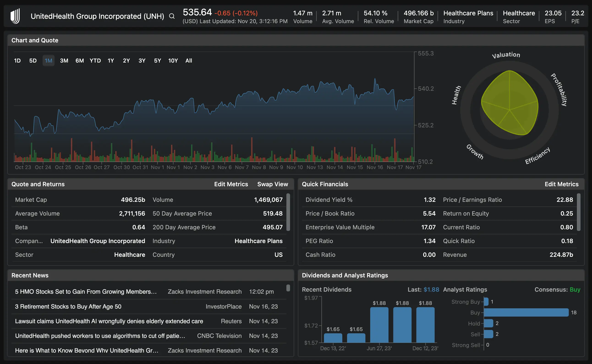The width and height of the screenshot is (592, 364).
Task: Switch chart to 5Y range
Action: pyautogui.click(x=157, y=61)
